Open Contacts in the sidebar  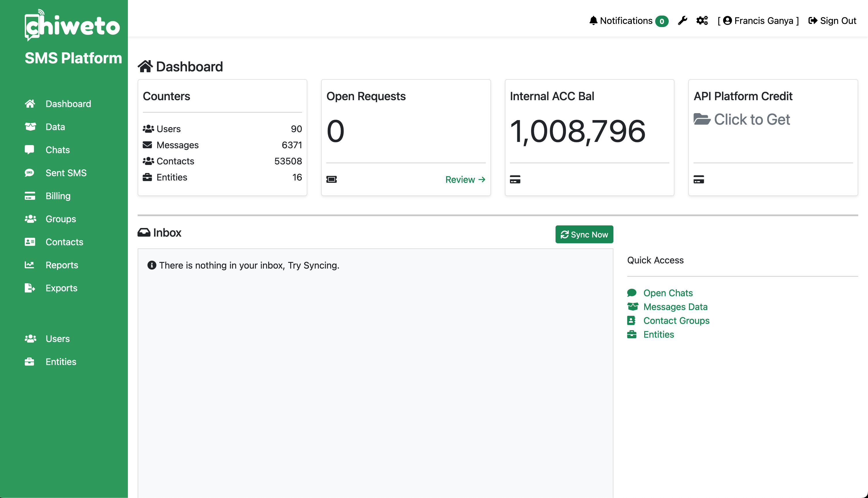65,242
